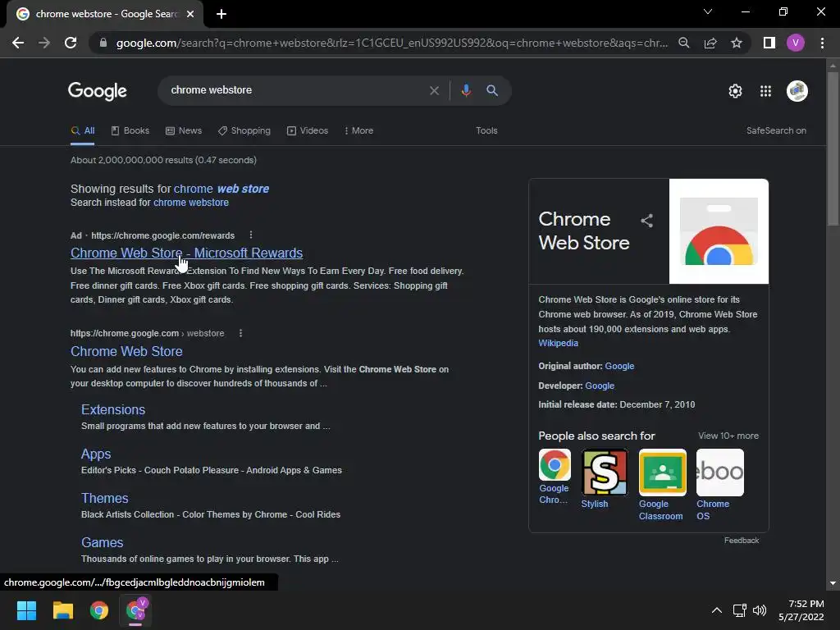The image size is (840, 630).
Task: Submit search with the magnifier button
Action: click(x=492, y=90)
